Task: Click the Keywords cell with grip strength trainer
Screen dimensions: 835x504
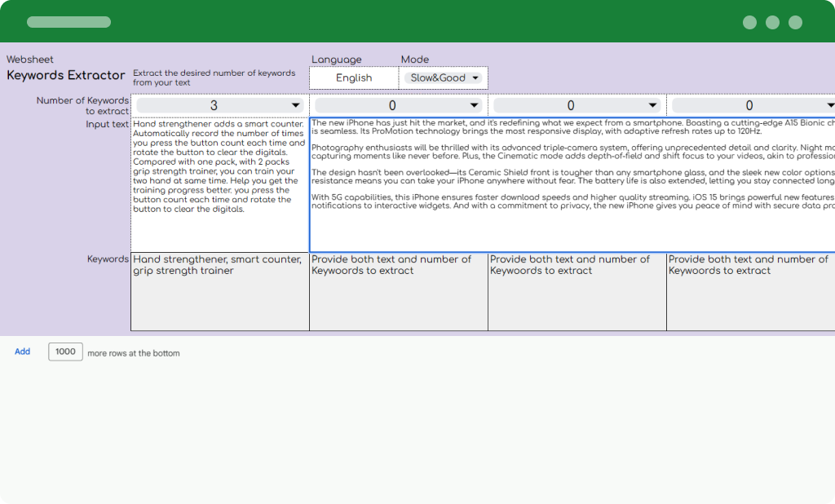Action: coord(219,290)
